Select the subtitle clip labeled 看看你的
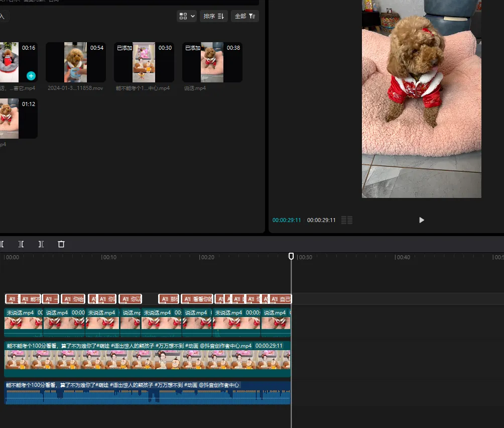504x428 pixels. click(x=197, y=299)
